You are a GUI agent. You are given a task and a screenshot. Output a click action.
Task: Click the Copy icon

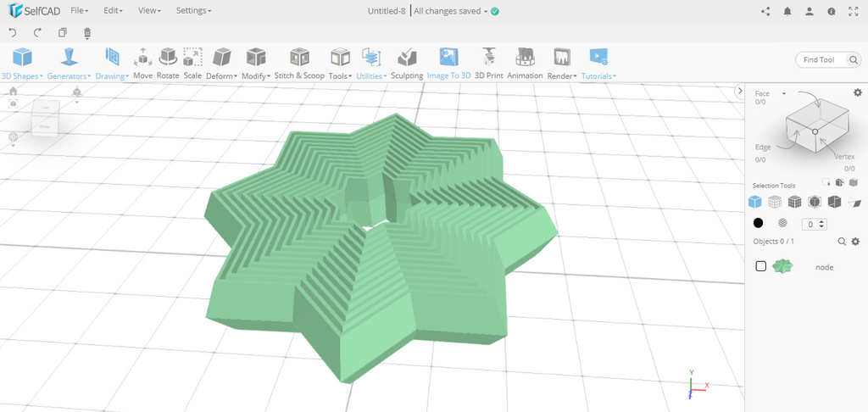(63, 33)
